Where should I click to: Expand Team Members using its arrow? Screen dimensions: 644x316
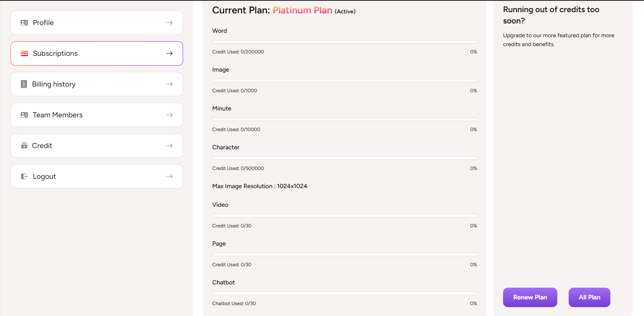point(169,115)
